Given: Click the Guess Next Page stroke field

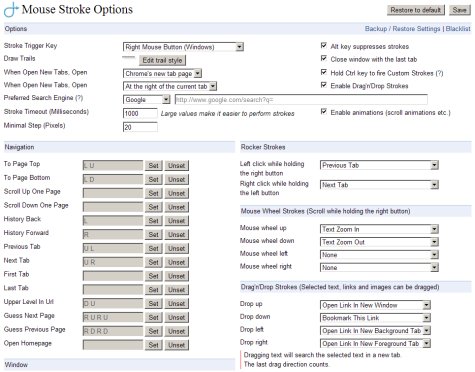Looking at the screenshot, I should [113, 318].
